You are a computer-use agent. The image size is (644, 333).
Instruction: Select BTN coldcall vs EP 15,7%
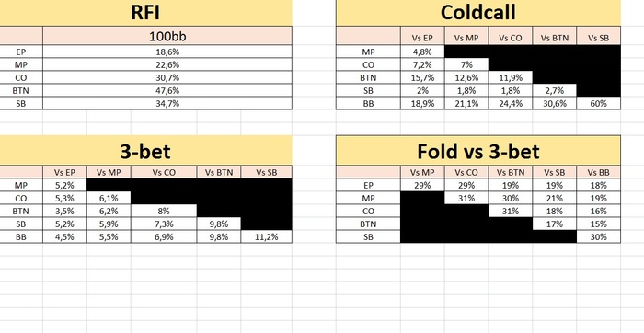tap(422, 77)
